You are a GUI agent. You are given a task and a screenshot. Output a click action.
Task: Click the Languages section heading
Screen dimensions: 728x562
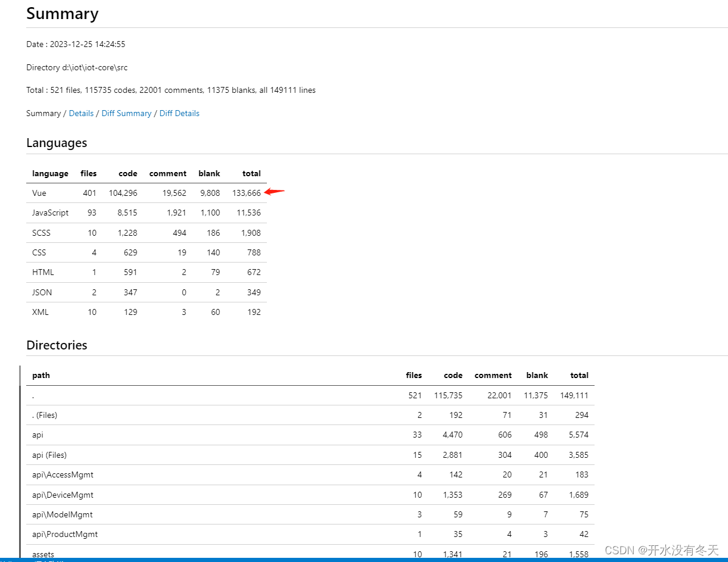[57, 143]
